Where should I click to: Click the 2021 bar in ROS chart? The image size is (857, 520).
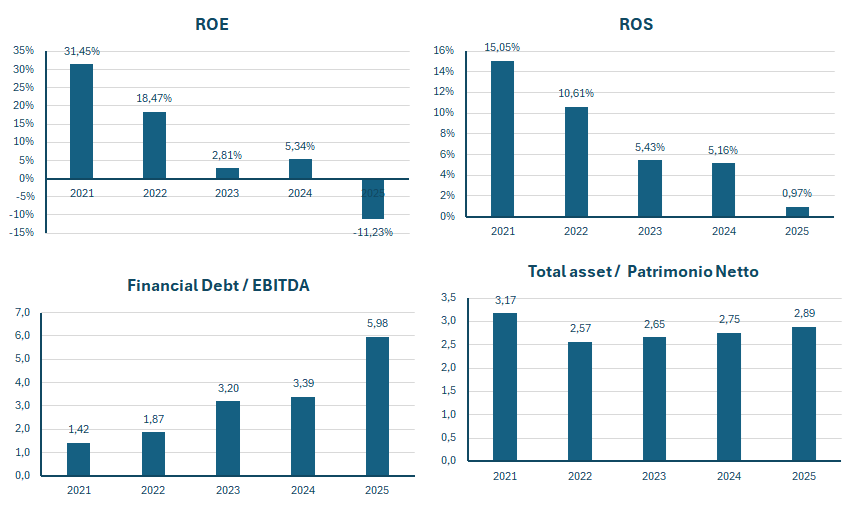pyautogui.click(x=502, y=138)
